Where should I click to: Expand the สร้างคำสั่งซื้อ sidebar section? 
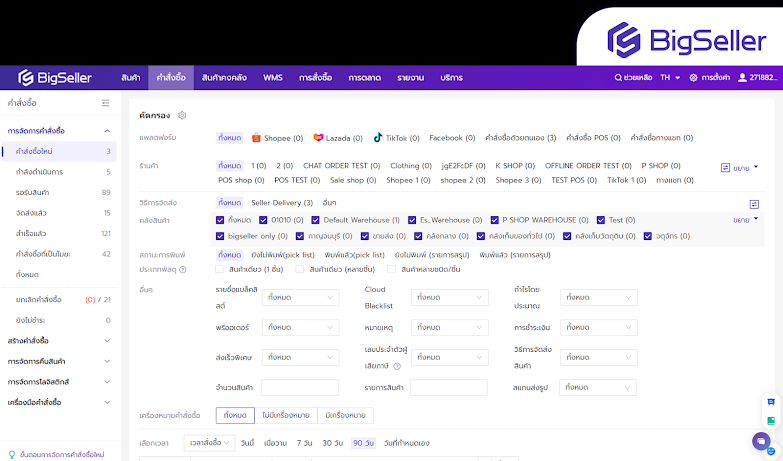pos(58,340)
